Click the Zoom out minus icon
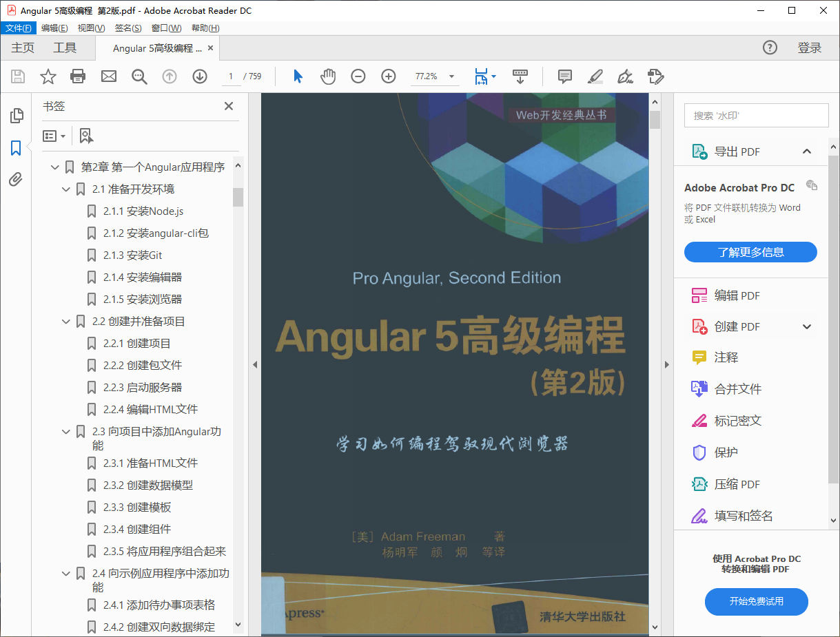840x637 pixels. pos(358,76)
